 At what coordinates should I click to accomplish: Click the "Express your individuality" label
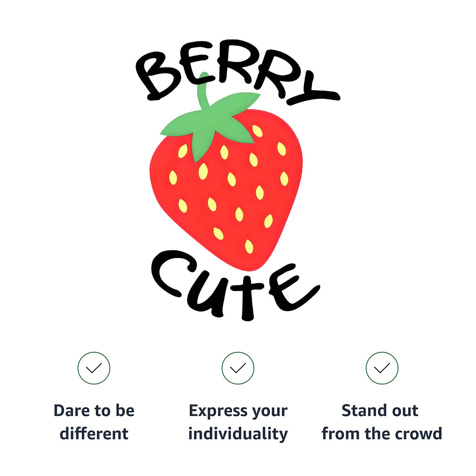(238, 422)
